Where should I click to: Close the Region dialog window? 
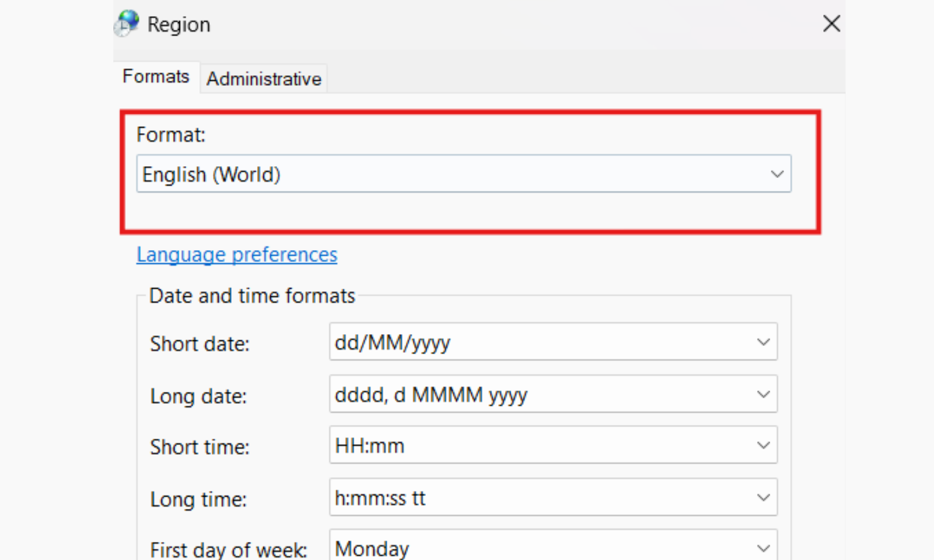click(x=831, y=24)
